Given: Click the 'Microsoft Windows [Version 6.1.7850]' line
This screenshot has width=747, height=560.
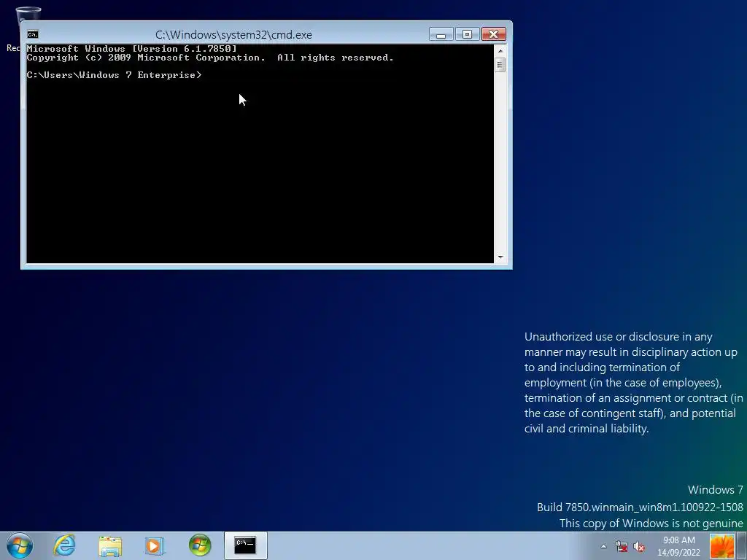Looking at the screenshot, I should [x=131, y=49].
